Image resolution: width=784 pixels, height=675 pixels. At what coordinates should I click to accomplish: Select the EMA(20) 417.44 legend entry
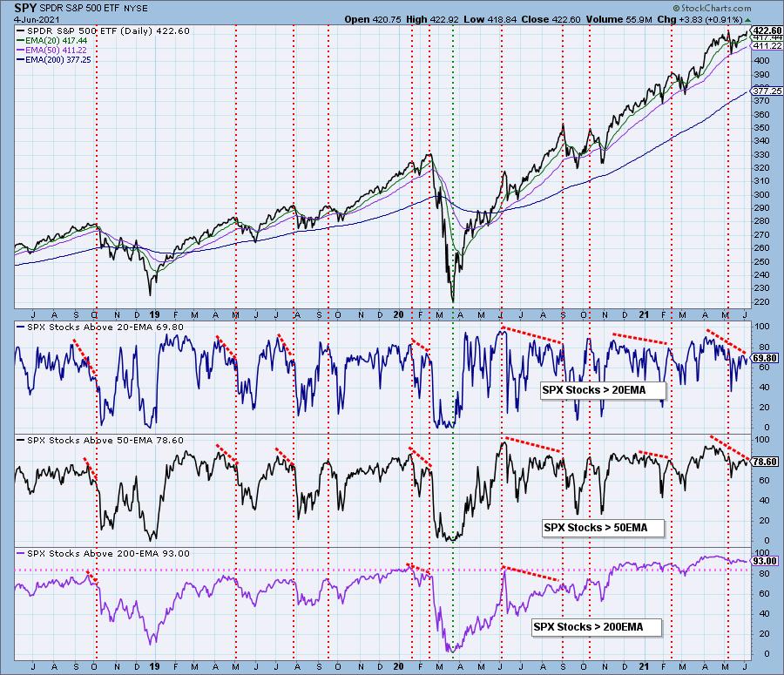51,40
